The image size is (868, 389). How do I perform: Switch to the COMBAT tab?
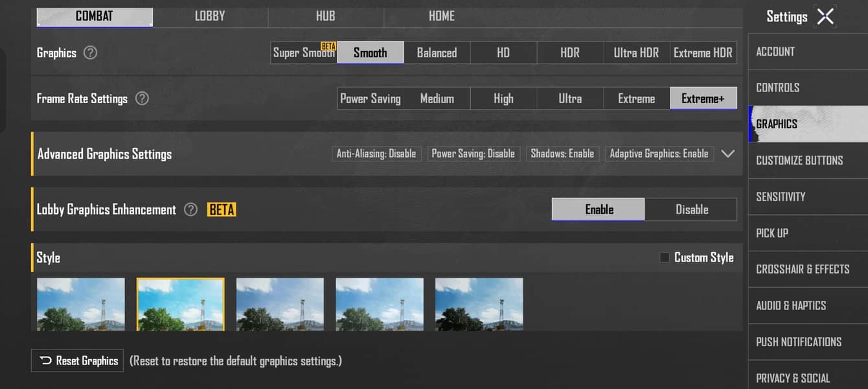coord(95,16)
